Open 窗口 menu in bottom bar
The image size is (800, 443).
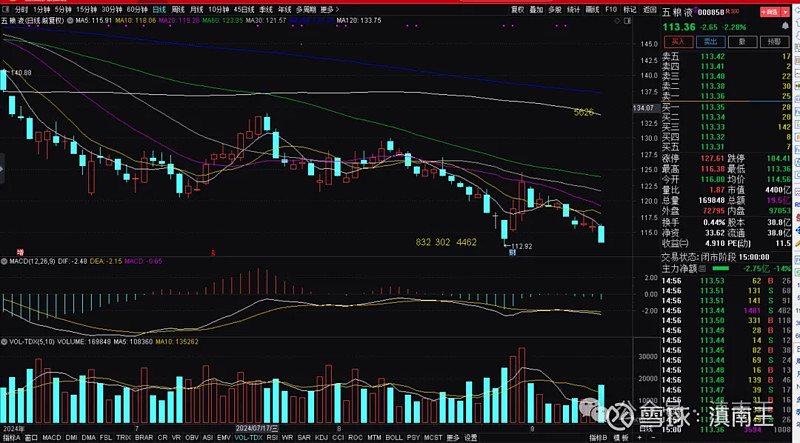(32, 438)
